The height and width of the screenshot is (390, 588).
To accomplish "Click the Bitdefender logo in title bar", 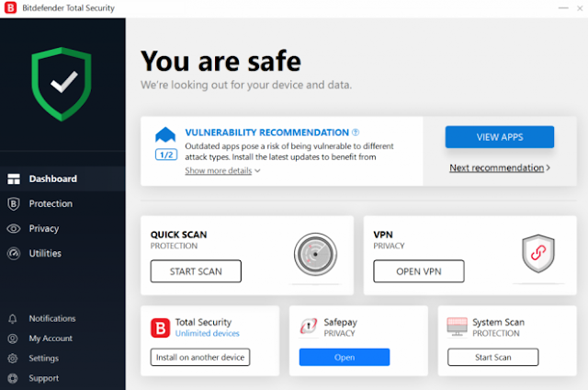I will [10, 7].
